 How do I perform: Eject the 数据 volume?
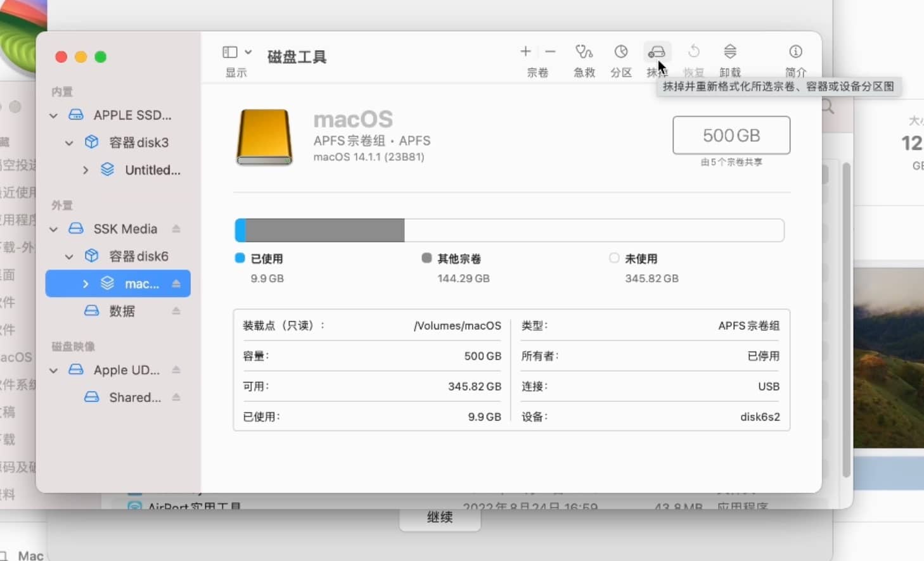(176, 311)
